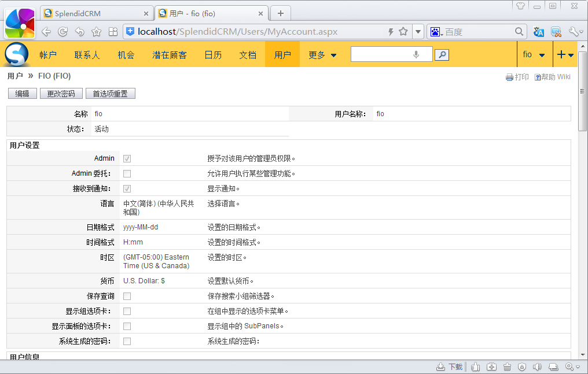The height and width of the screenshot is (374, 588).
Task: Toggle the 接收到通知 checkbox
Action: pos(127,188)
